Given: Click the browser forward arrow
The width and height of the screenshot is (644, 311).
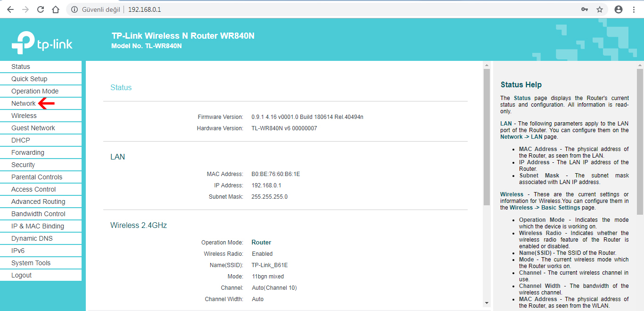Looking at the screenshot, I should coord(25,9).
